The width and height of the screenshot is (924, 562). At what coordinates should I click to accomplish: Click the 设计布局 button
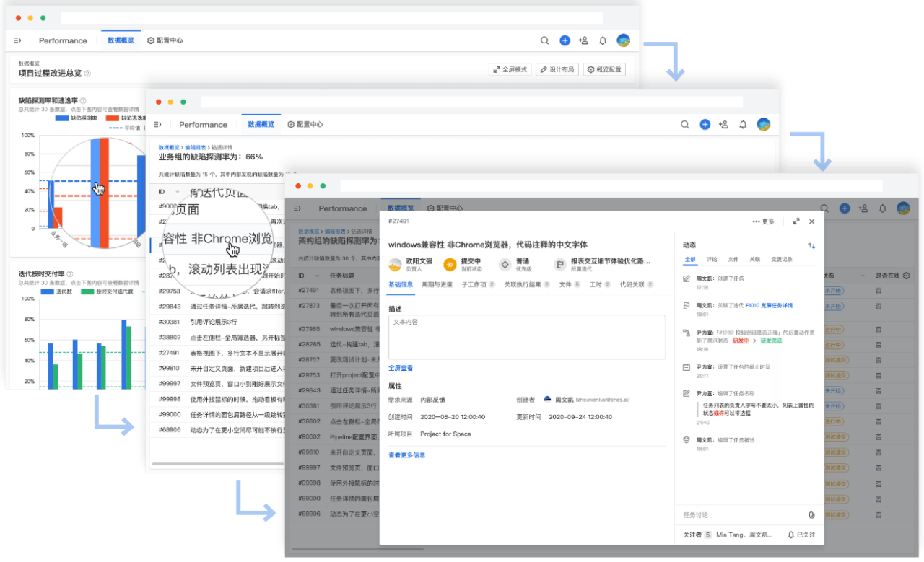click(557, 70)
